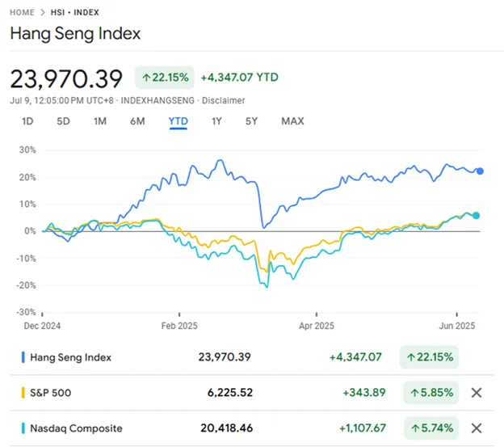Click the Hang Seng row value 23,970.39
This screenshot has width=504, height=447.
[x=225, y=357]
